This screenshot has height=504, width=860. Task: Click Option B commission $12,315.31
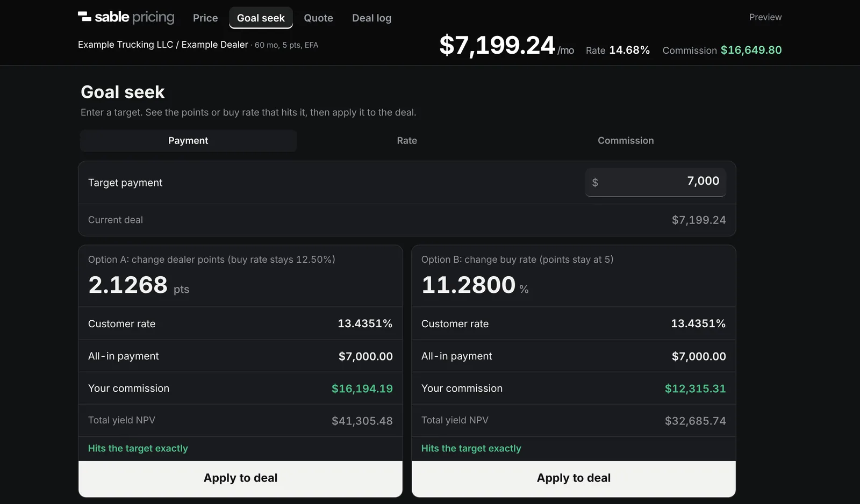[695, 388]
